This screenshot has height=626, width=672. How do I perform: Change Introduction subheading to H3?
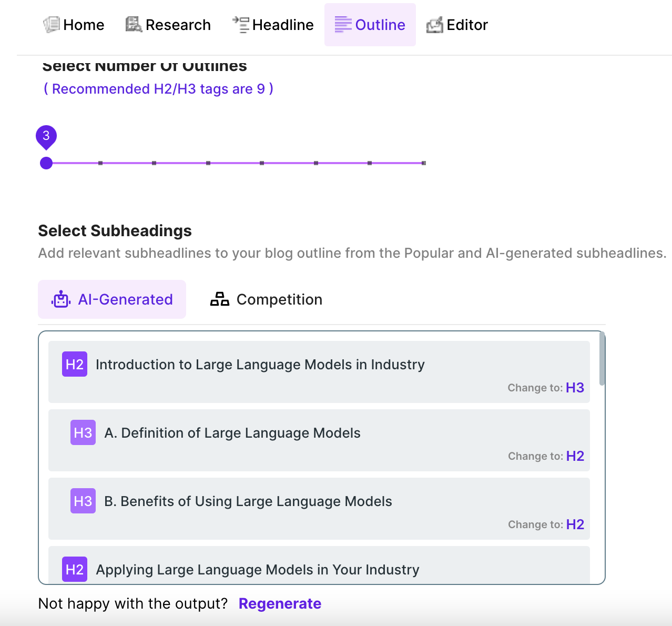(x=575, y=388)
